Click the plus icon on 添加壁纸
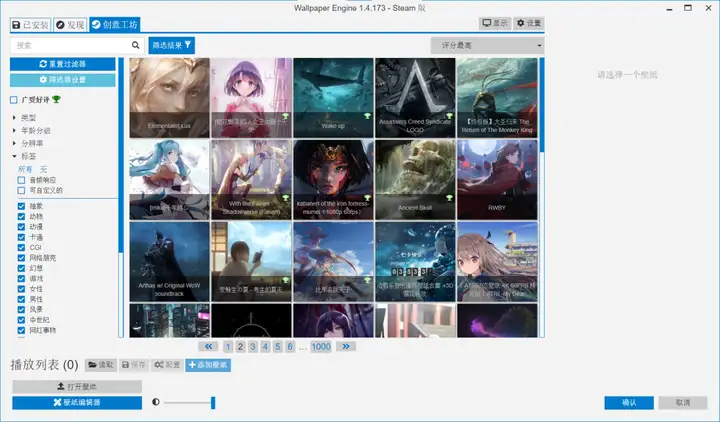The width and height of the screenshot is (720, 422). pyautogui.click(x=192, y=365)
